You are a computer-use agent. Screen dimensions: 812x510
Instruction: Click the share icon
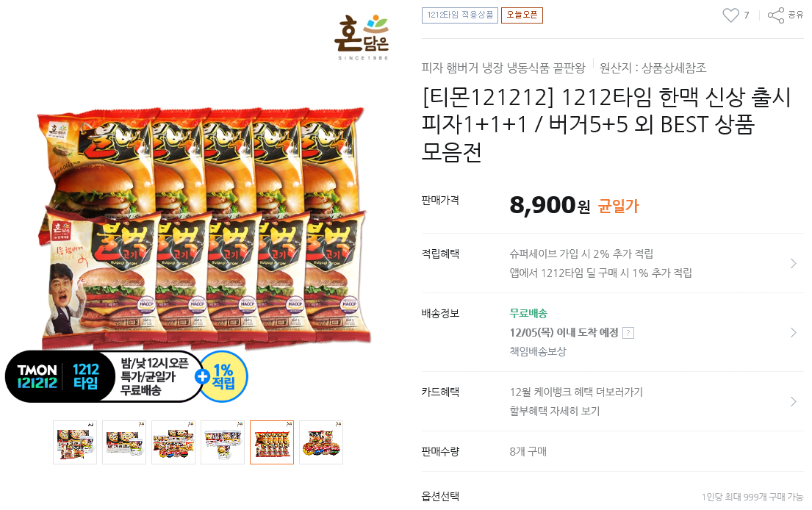tap(776, 15)
